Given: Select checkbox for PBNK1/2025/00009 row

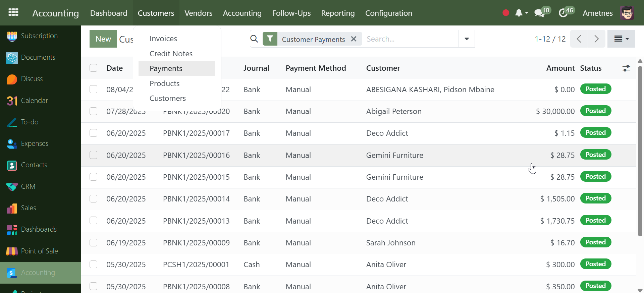Looking at the screenshot, I should (94, 243).
